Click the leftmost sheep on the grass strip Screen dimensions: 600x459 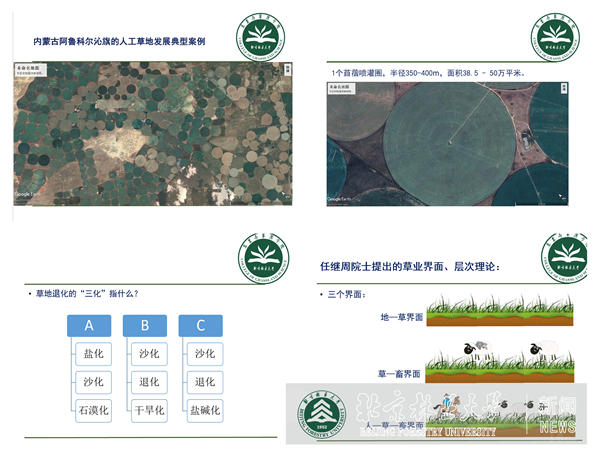(474, 349)
